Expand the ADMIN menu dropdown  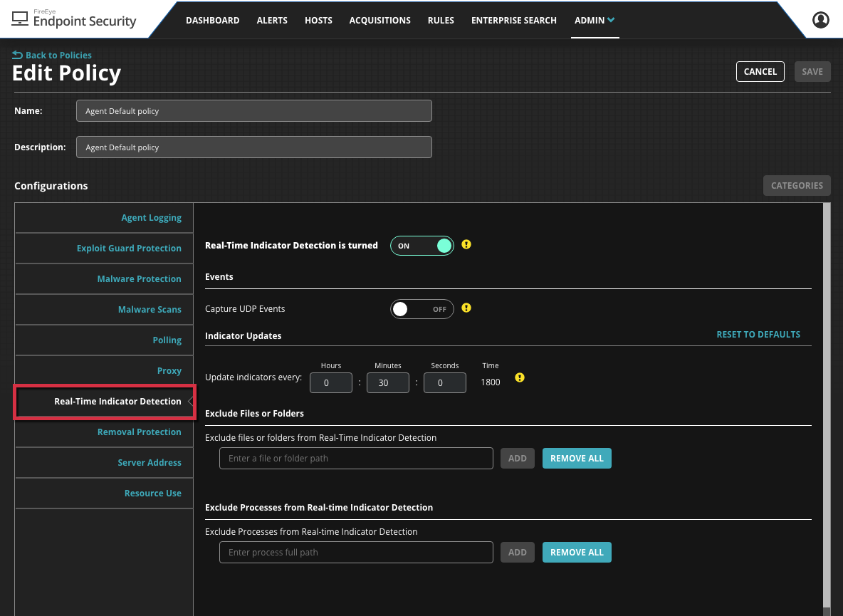pyautogui.click(x=595, y=21)
